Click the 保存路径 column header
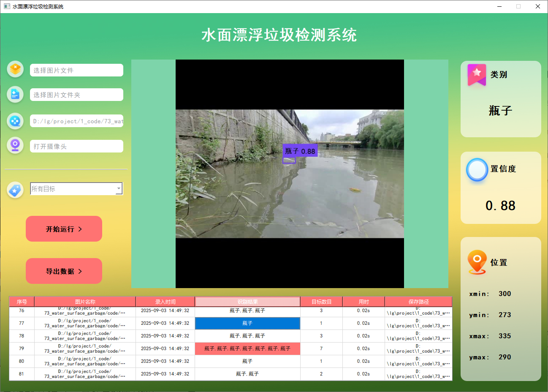The height and width of the screenshot is (392, 548). pos(418,302)
